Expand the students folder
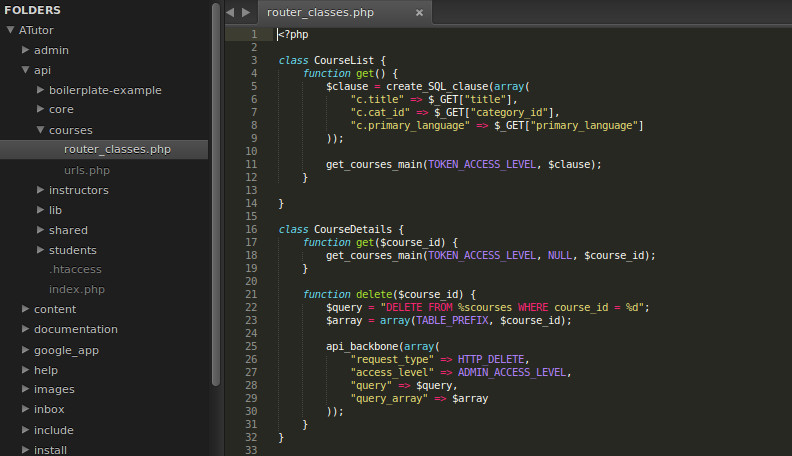Image resolution: width=792 pixels, height=456 pixels. (40, 250)
